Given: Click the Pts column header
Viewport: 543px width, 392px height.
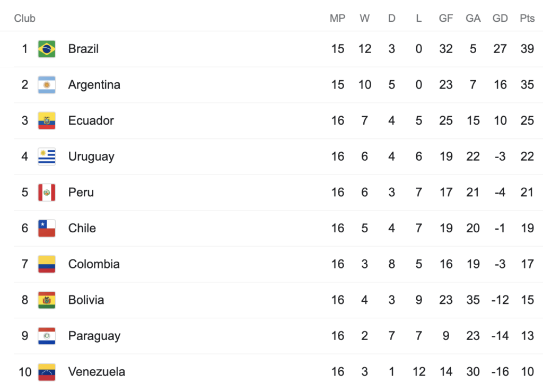Looking at the screenshot, I should (527, 18).
